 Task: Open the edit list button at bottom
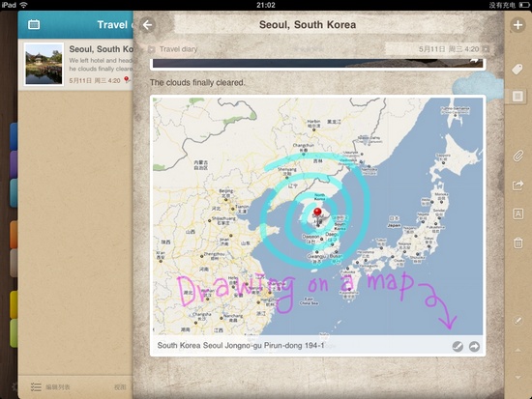click(x=50, y=386)
